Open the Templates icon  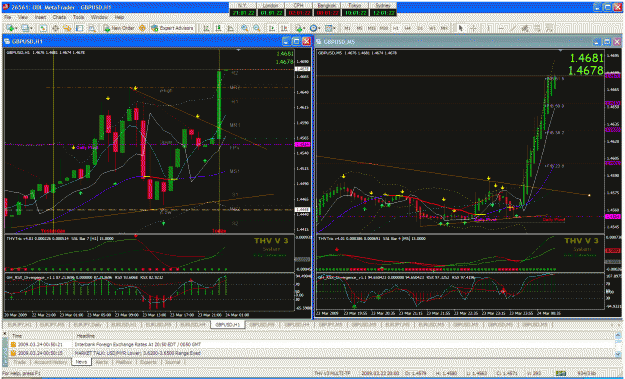pyautogui.click(x=328, y=28)
